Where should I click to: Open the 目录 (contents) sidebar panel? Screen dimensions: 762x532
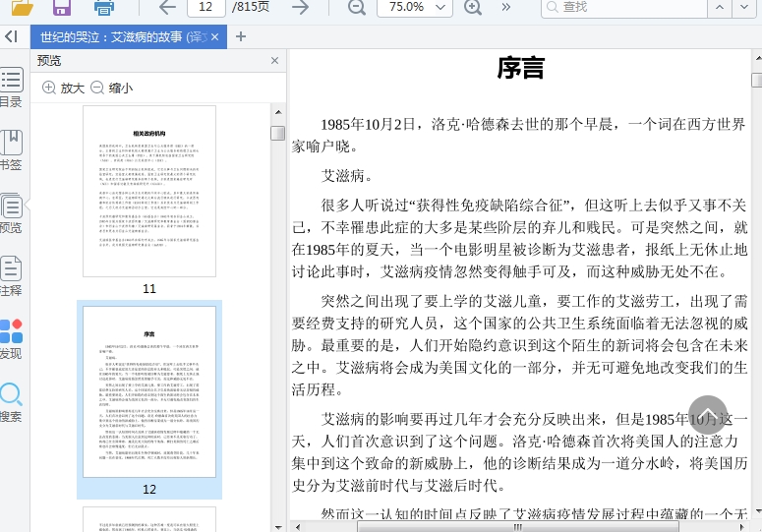click(x=11, y=88)
